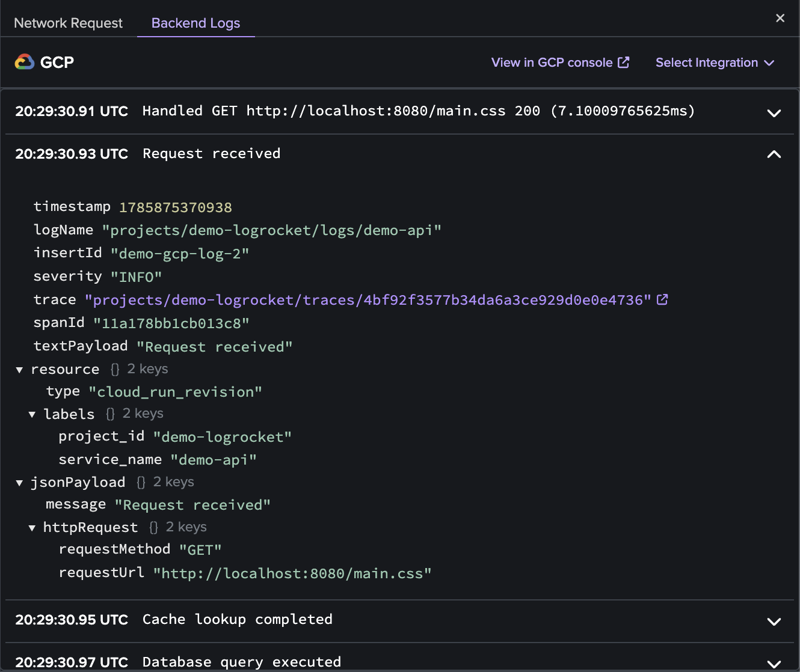This screenshot has width=800, height=672.
Task: Click the logName value projects/demo-logrocket/logs/demo-api
Action: [x=271, y=231]
